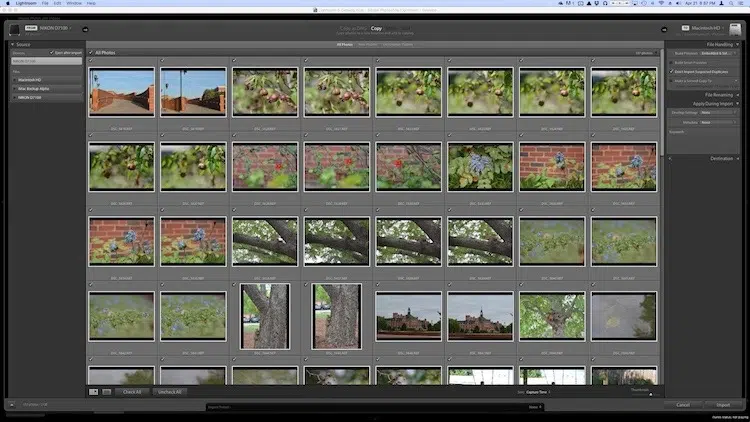
Task: Switch to loupe view icon
Action: pos(107,392)
